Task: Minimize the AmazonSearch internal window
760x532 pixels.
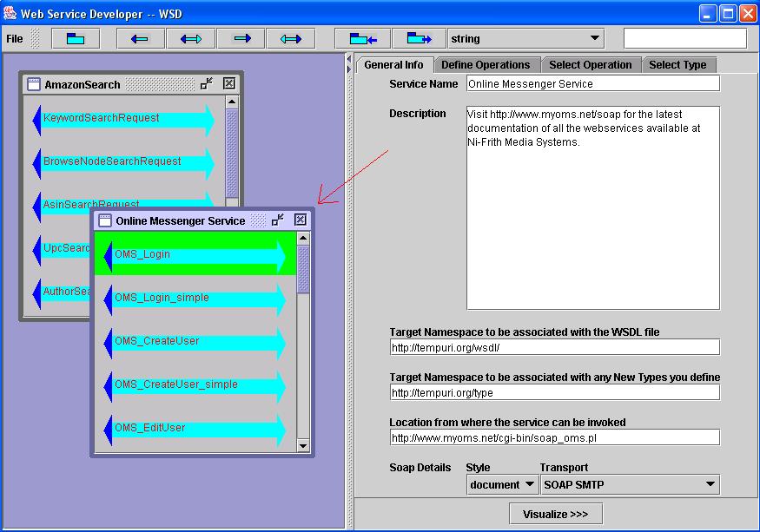Action: [207, 84]
